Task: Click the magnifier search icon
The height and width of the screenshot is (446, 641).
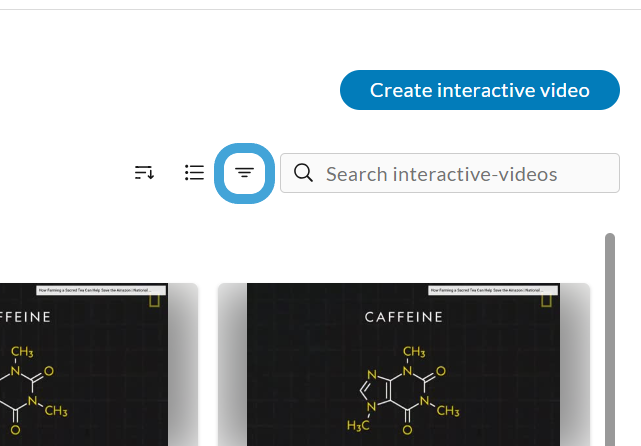Action: coord(303,173)
